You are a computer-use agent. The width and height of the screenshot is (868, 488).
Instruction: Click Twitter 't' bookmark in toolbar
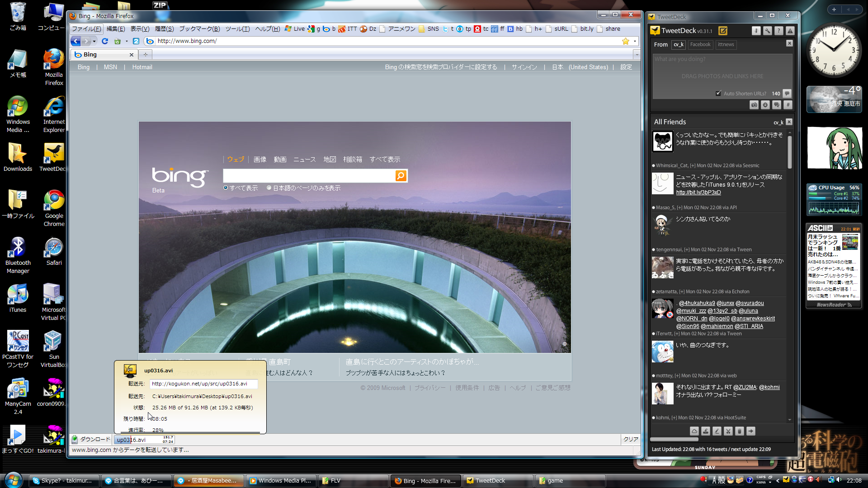click(x=448, y=29)
